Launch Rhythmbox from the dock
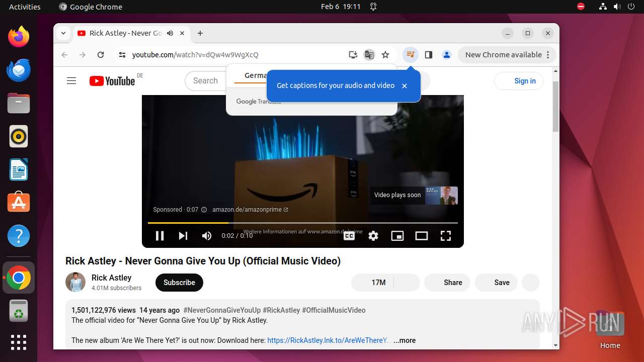The width and height of the screenshot is (644, 362). (19, 137)
